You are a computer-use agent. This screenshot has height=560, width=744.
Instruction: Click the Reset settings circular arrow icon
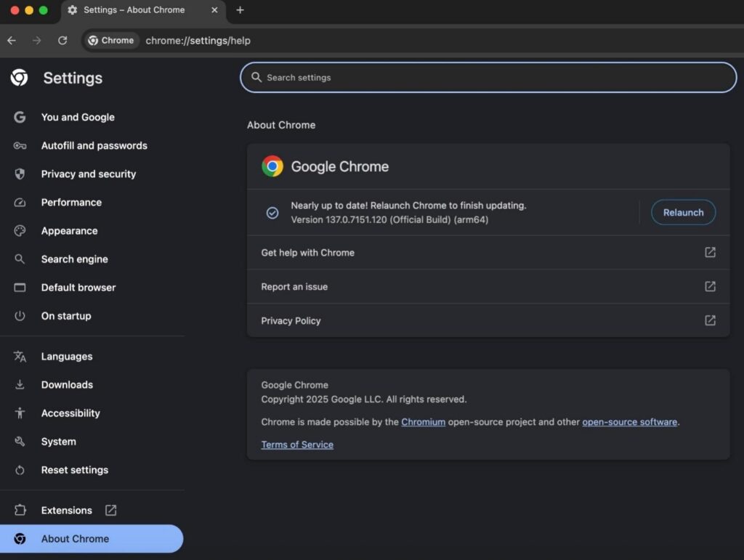(x=20, y=470)
